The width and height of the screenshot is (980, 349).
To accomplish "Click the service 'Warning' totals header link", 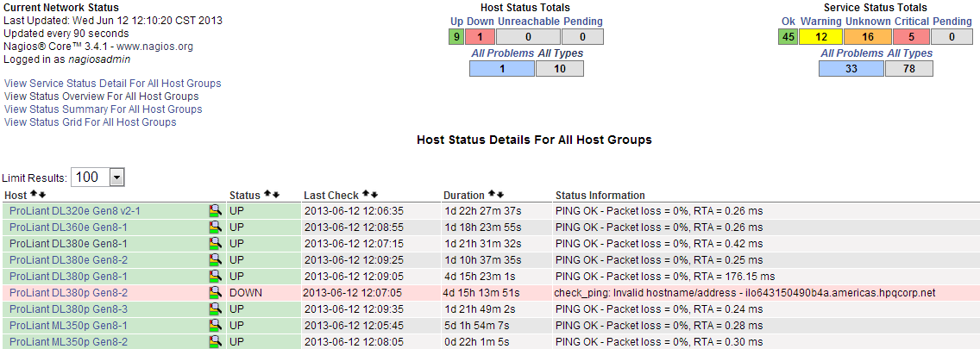I will [x=821, y=22].
